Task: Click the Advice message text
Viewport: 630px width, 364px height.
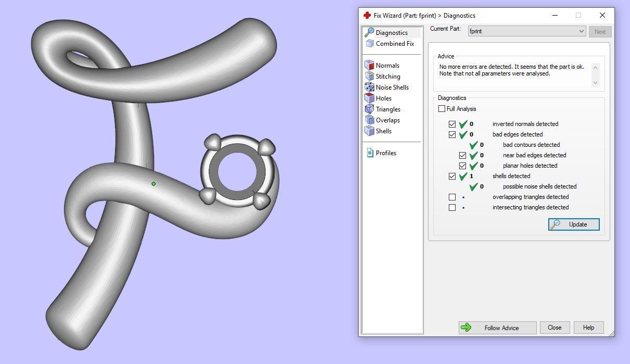Action: pyautogui.click(x=511, y=70)
